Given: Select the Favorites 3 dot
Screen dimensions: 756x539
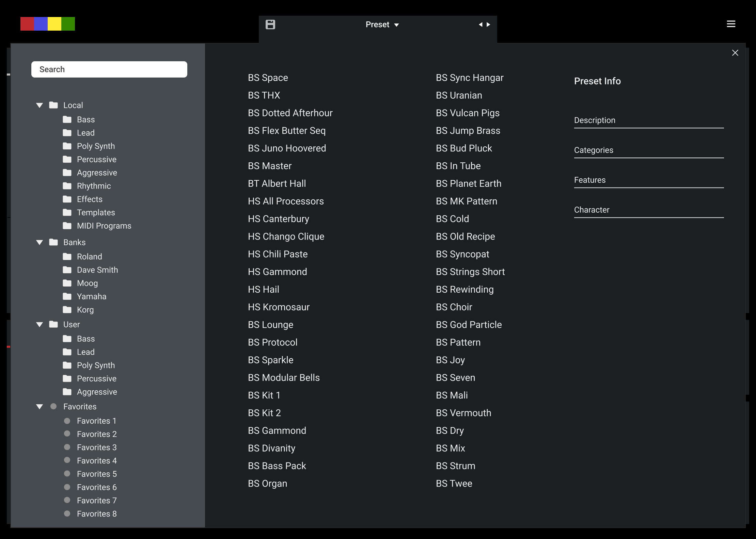Looking at the screenshot, I should pyautogui.click(x=67, y=447).
